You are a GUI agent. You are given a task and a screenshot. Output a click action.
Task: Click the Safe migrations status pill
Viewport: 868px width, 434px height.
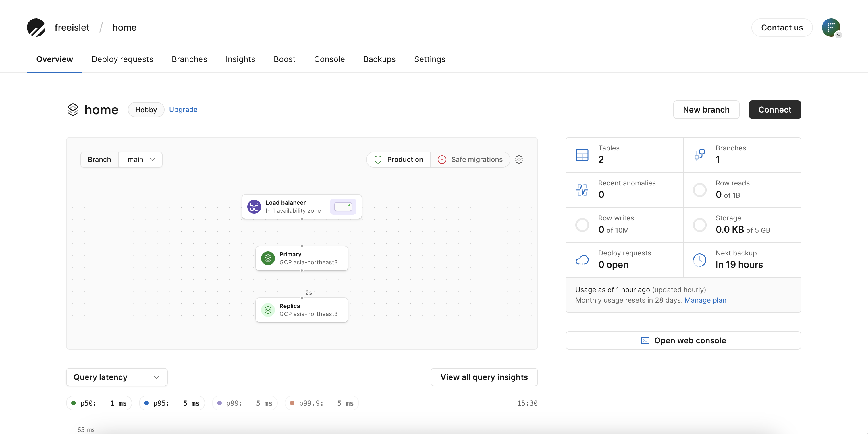click(470, 160)
